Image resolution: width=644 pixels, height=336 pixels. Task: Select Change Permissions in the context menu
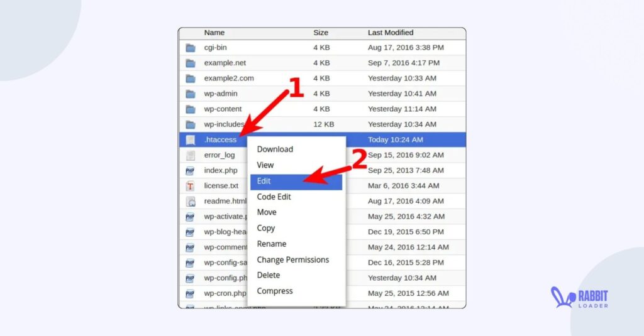tap(293, 259)
